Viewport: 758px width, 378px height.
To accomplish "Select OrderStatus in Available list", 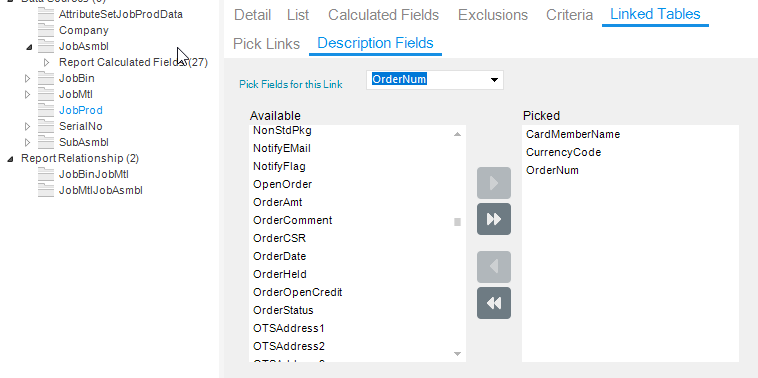I will [283, 310].
